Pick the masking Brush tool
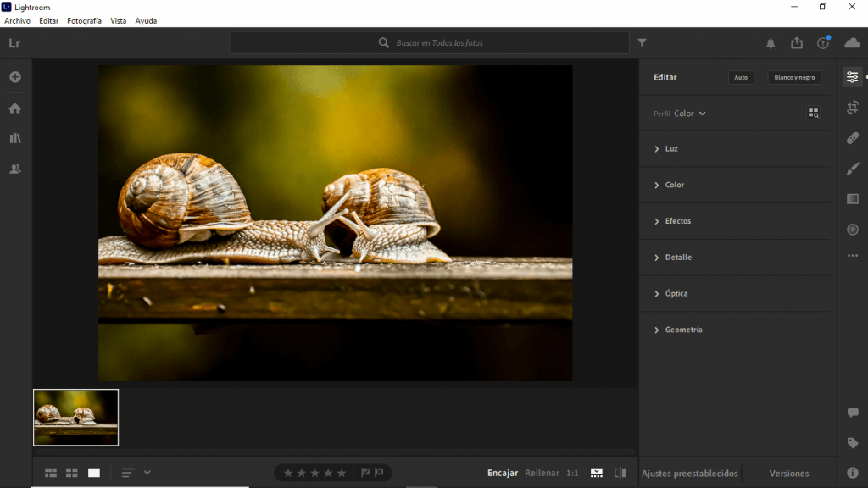 852,169
